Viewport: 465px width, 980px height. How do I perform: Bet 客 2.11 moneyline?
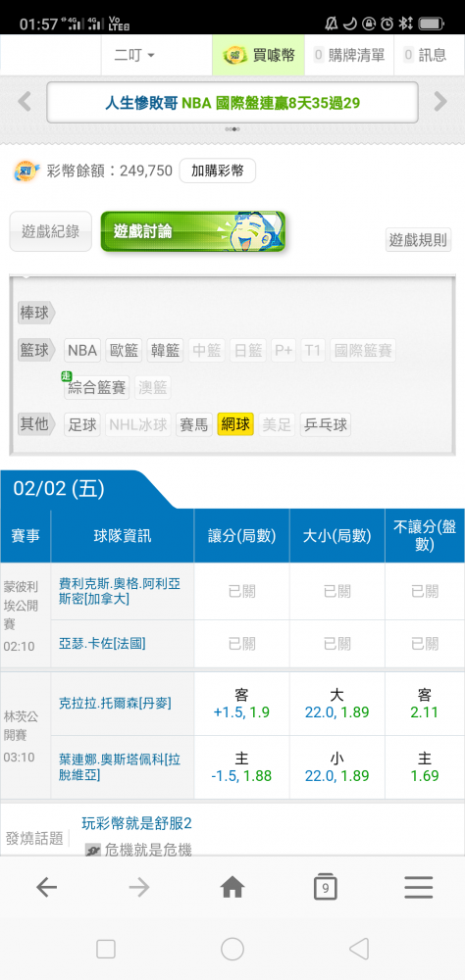point(425,704)
